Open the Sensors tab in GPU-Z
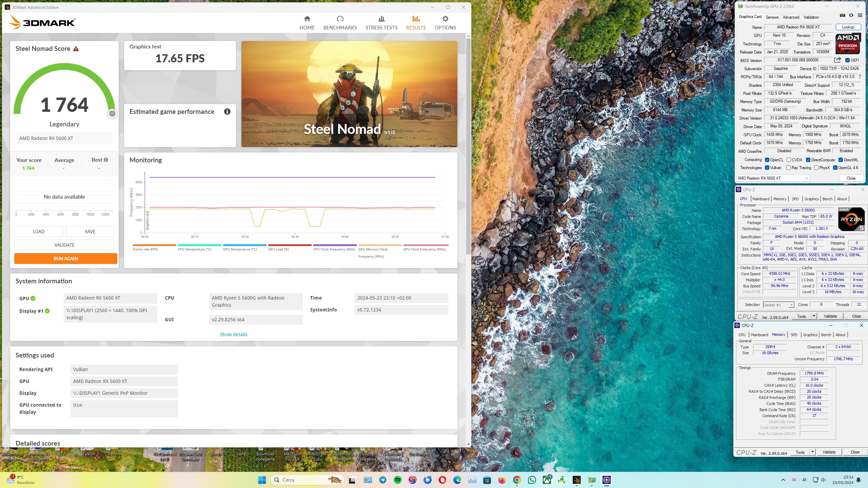 (772, 17)
